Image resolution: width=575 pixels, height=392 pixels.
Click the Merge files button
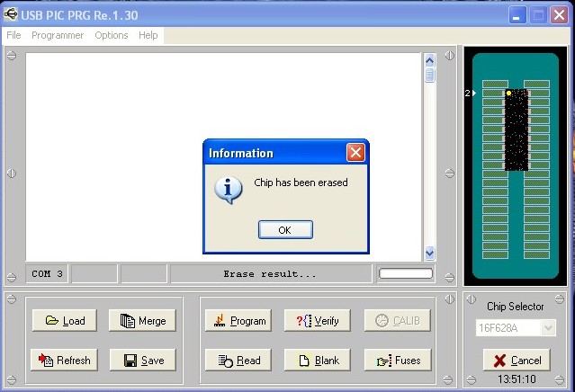pos(142,321)
